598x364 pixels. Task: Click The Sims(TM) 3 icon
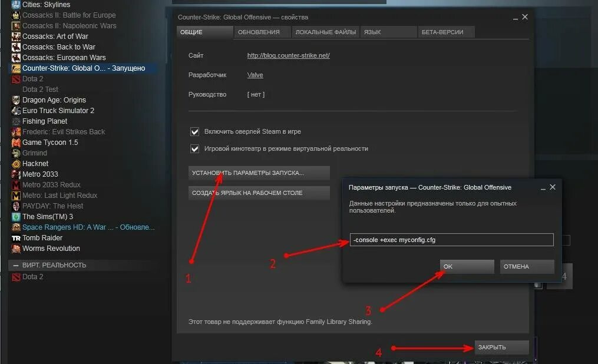pyautogui.click(x=16, y=217)
